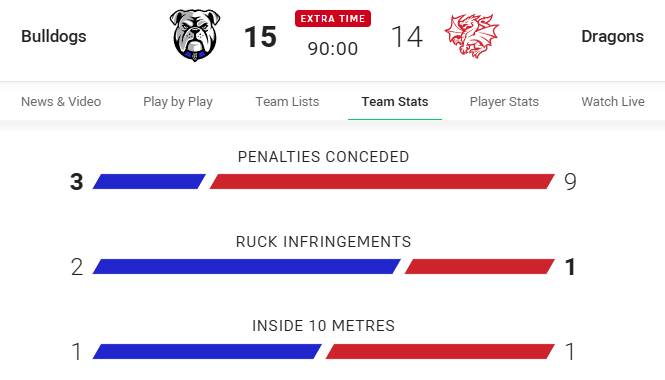Image resolution: width=665 pixels, height=380 pixels.
Task: Click the Penalties Conceded heading
Action: point(323,157)
